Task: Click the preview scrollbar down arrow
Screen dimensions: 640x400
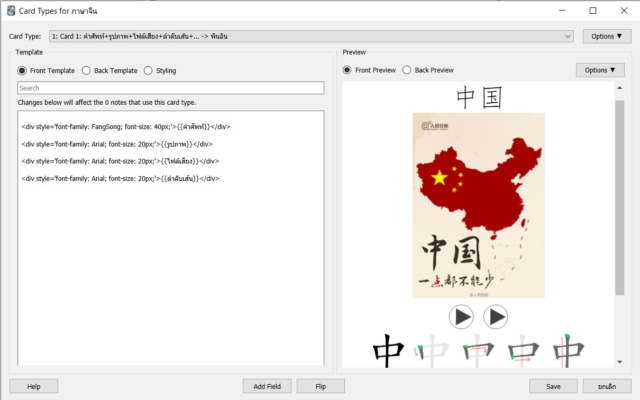Action: (620, 362)
